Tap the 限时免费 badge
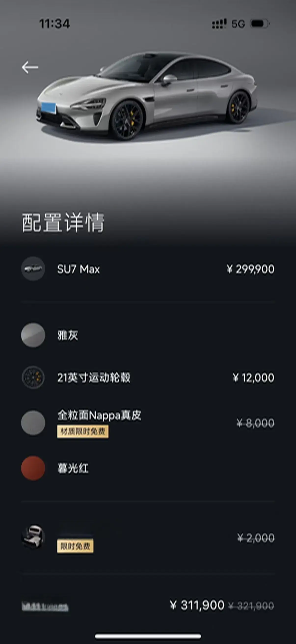Image resolution: width=296 pixels, height=644 pixels. point(75,546)
